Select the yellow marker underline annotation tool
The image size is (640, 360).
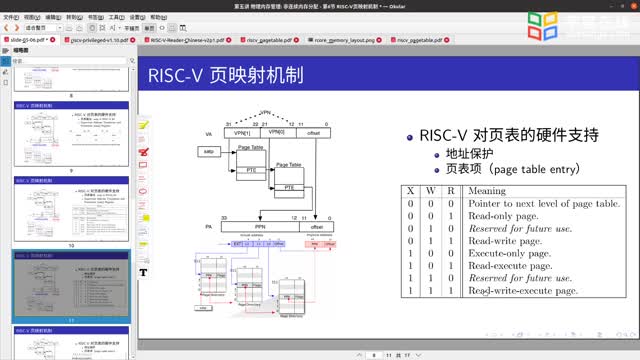tap(143, 244)
